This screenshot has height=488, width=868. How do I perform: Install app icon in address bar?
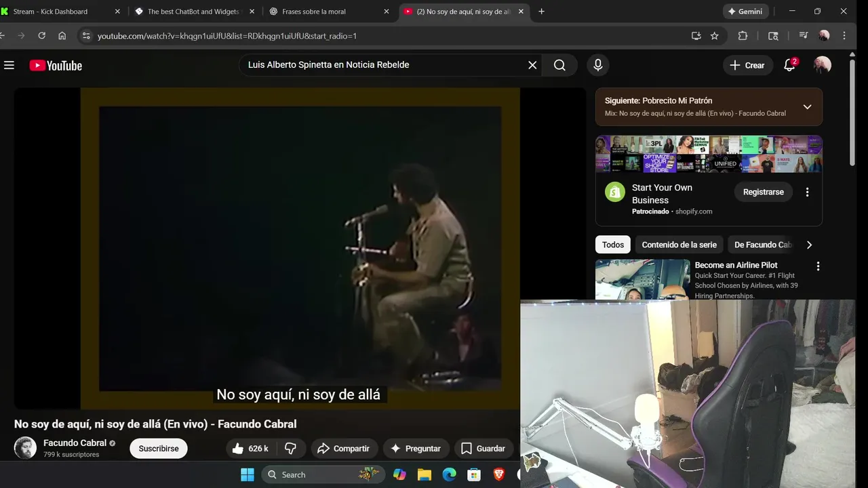[696, 36]
